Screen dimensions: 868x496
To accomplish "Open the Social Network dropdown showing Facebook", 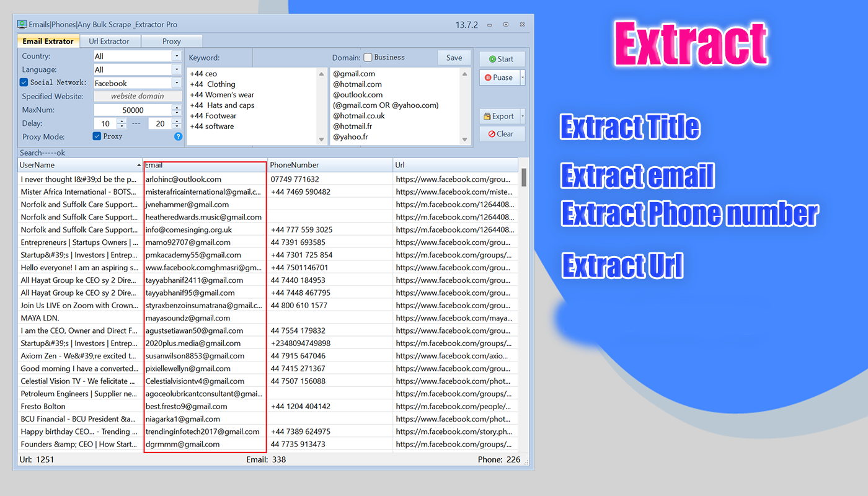I will point(177,83).
